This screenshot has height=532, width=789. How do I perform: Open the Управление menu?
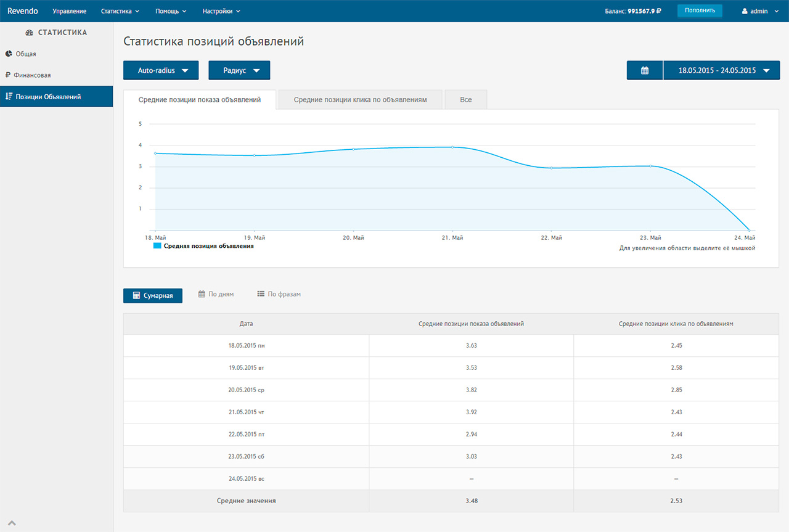click(70, 11)
